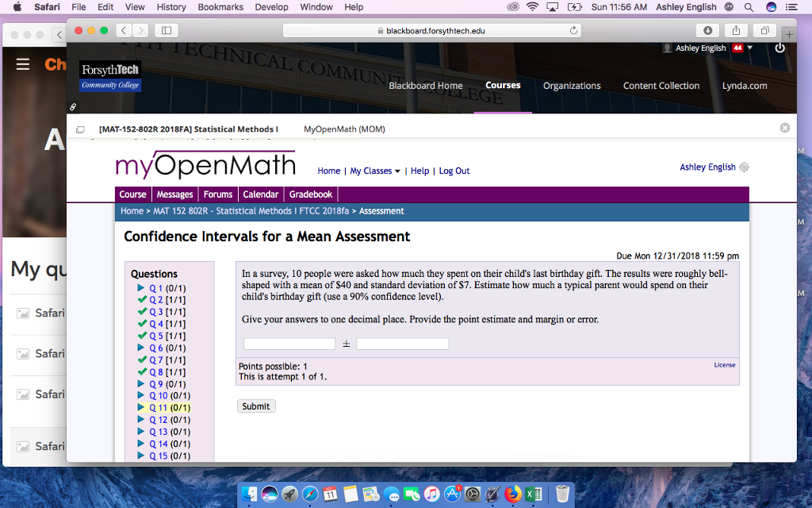This screenshot has width=812, height=508.
Task: Open the Calendar tab in MyOpenMath
Action: (260, 194)
